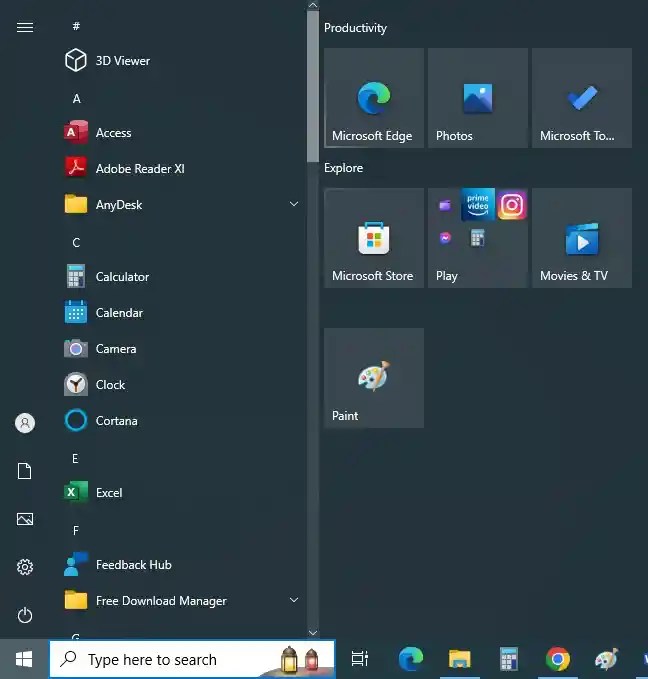The image size is (648, 679).
Task: Click the Windows Start button
Action: [24, 659]
